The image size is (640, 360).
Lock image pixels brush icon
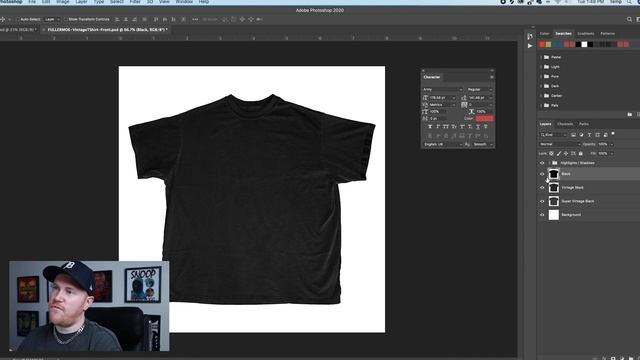pos(559,153)
